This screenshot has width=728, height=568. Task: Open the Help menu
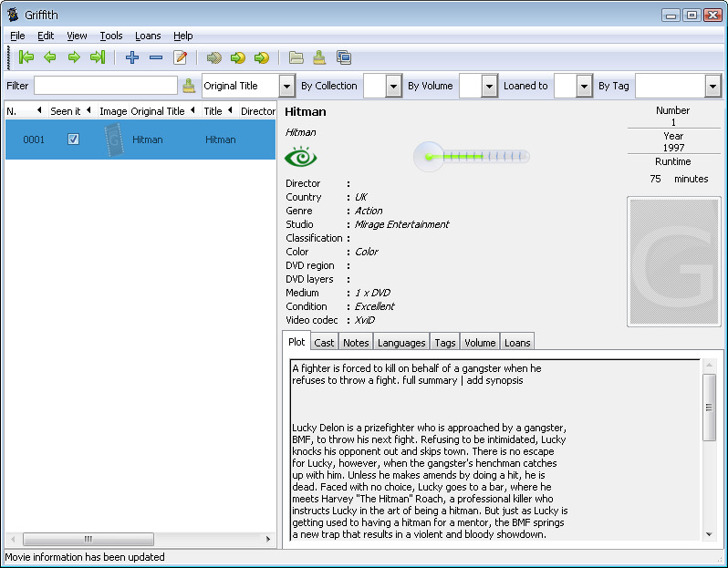(x=183, y=36)
